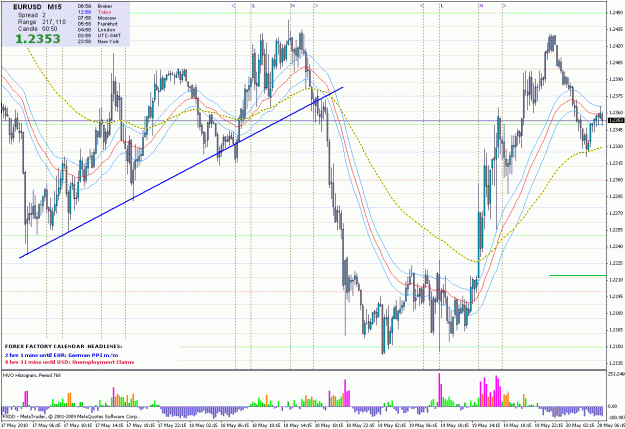
Task: Click the UTC-GMT time row
Action: point(99,35)
